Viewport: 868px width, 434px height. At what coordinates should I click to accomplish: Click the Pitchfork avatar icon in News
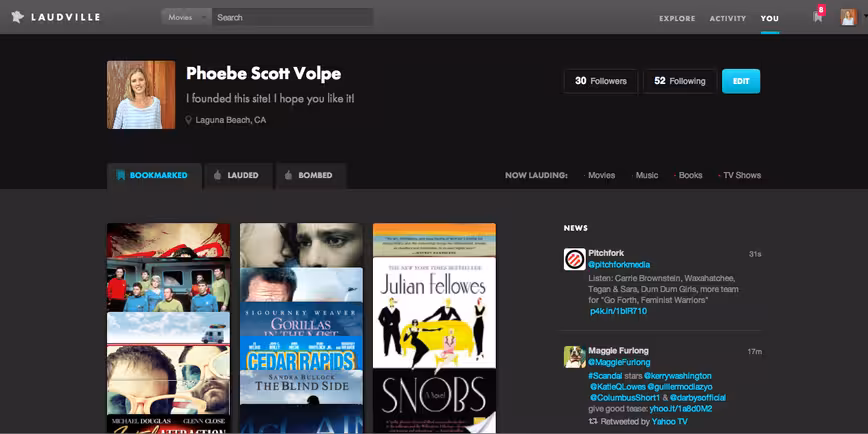coord(575,259)
